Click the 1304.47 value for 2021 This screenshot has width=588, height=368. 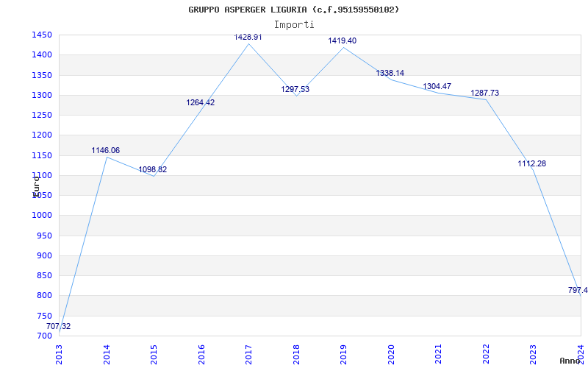coord(437,86)
